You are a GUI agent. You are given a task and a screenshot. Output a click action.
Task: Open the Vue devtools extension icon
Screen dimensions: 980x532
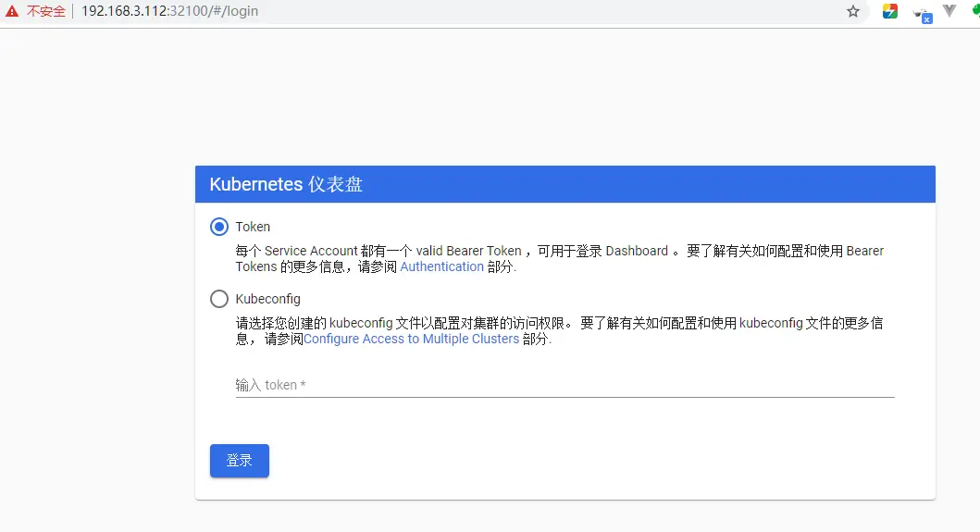pyautogui.click(x=949, y=10)
